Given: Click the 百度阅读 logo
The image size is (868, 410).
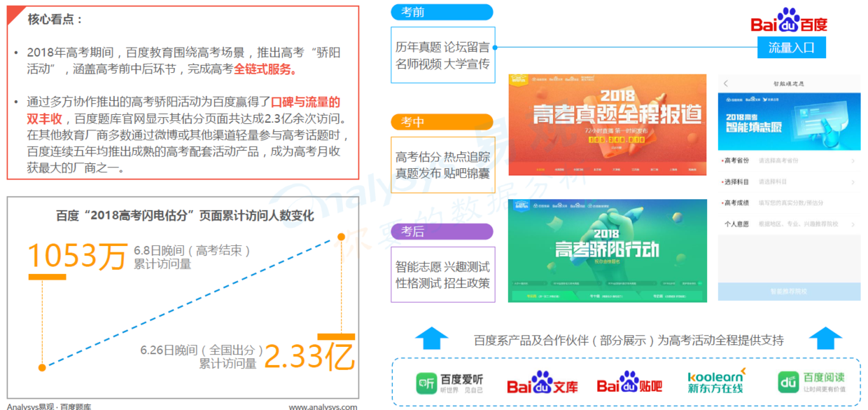Looking at the screenshot, I should tap(812, 383).
